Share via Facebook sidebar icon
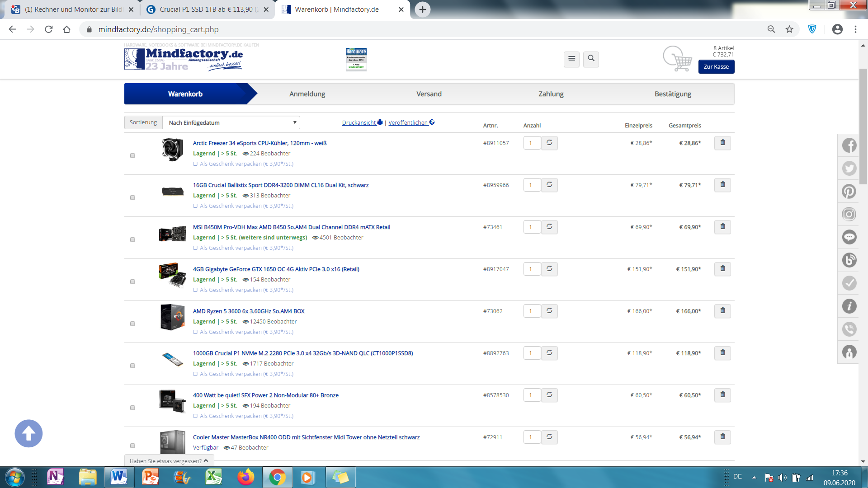 pyautogui.click(x=849, y=145)
